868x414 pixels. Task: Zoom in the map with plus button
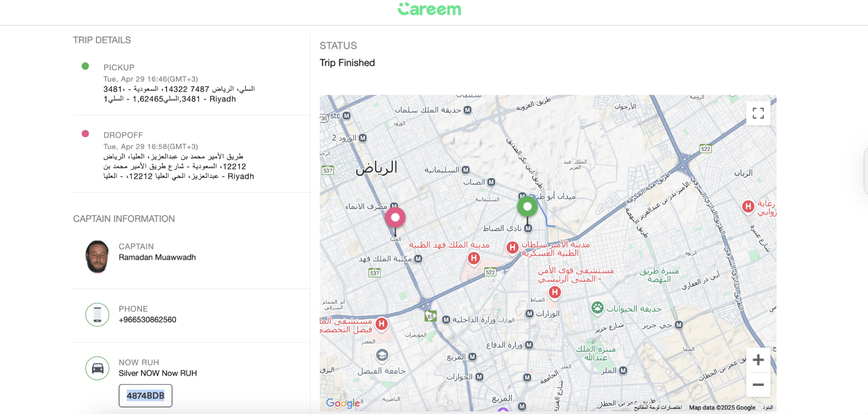pyautogui.click(x=758, y=360)
